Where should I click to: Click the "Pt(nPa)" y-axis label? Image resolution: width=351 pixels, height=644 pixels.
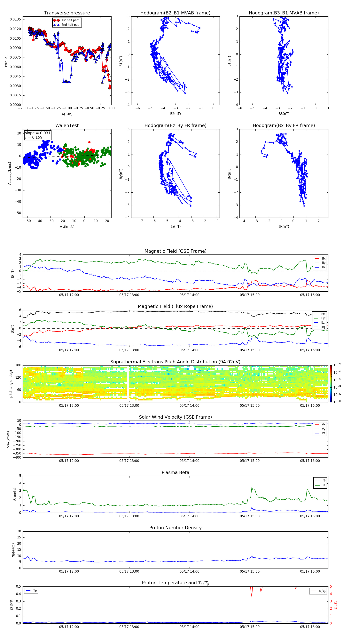coord(6,61)
